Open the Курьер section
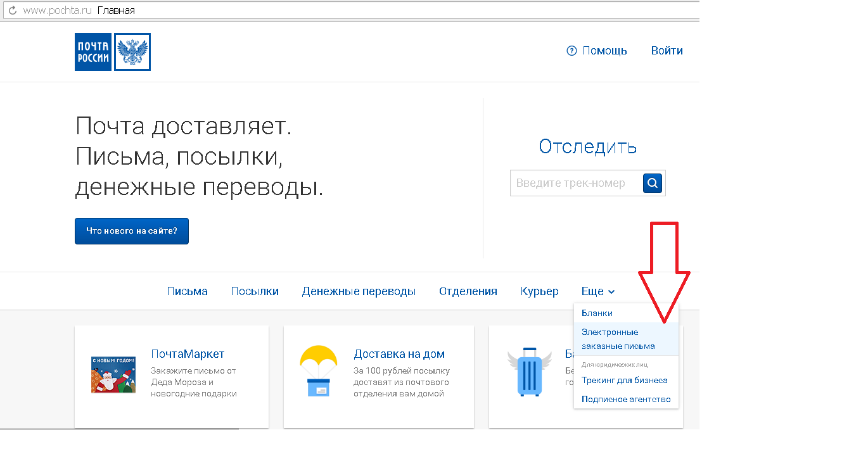The width and height of the screenshot is (868, 461). [540, 291]
